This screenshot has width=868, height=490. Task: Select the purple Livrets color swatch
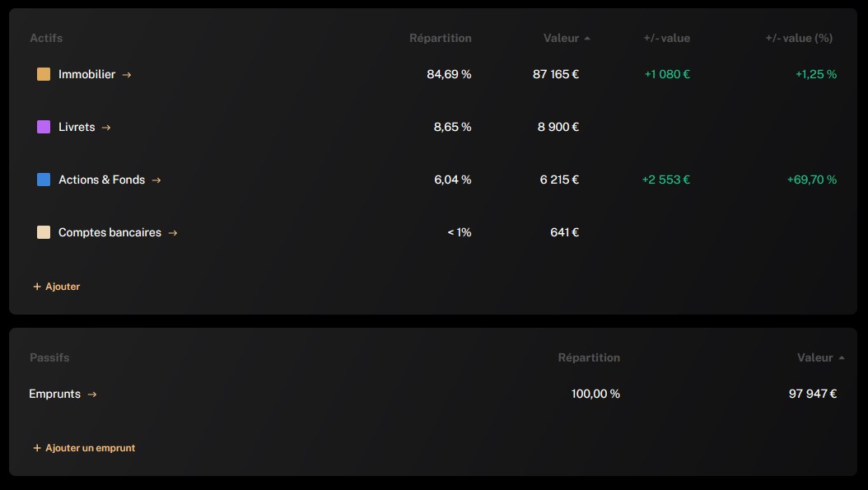tap(44, 127)
